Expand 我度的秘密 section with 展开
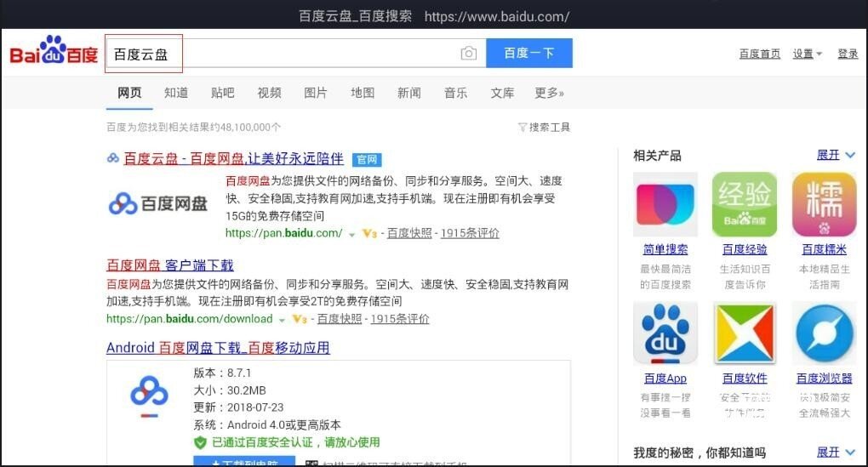Image resolution: width=868 pixels, height=467 pixels. pos(836,452)
